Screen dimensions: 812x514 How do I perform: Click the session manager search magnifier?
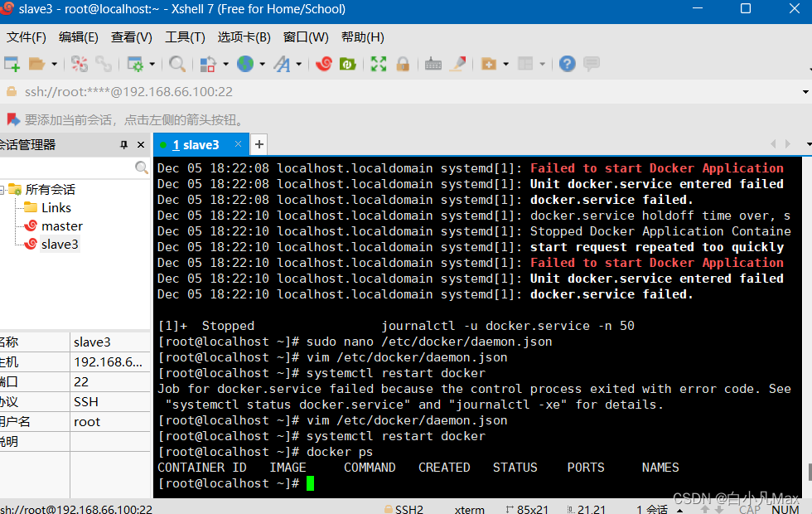pyautogui.click(x=141, y=167)
